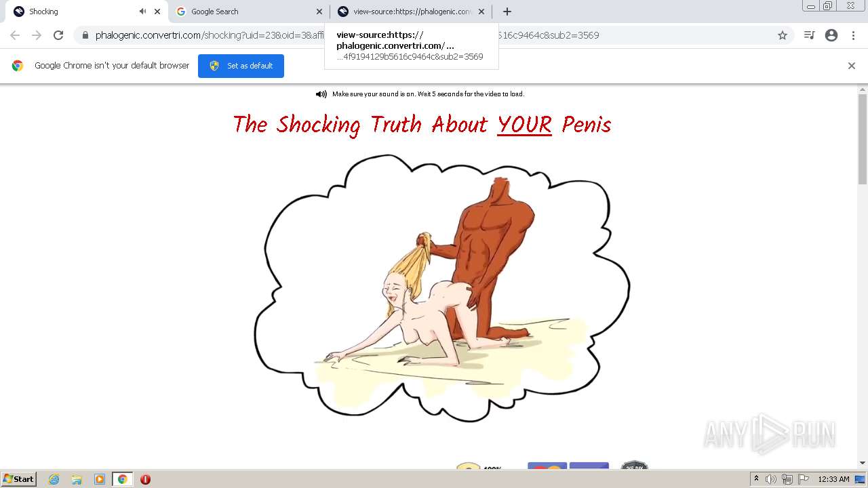Image resolution: width=868 pixels, height=488 pixels.
Task: Open Chrome profile avatar menu
Action: 831,35
